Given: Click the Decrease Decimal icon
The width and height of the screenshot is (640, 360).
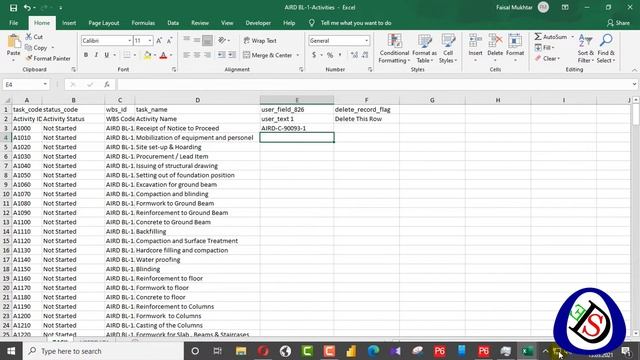Looking at the screenshot, I should pyautogui.click(x=365, y=55).
